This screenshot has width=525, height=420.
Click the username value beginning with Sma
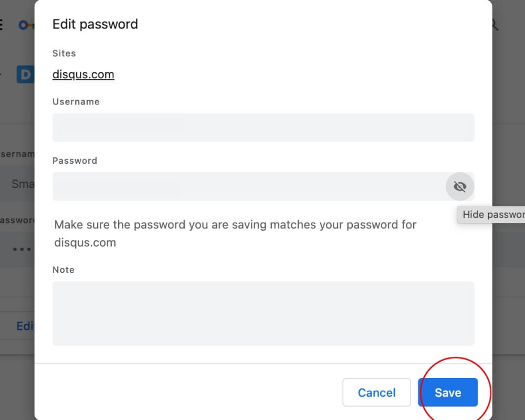pyautogui.click(x=21, y=184)
